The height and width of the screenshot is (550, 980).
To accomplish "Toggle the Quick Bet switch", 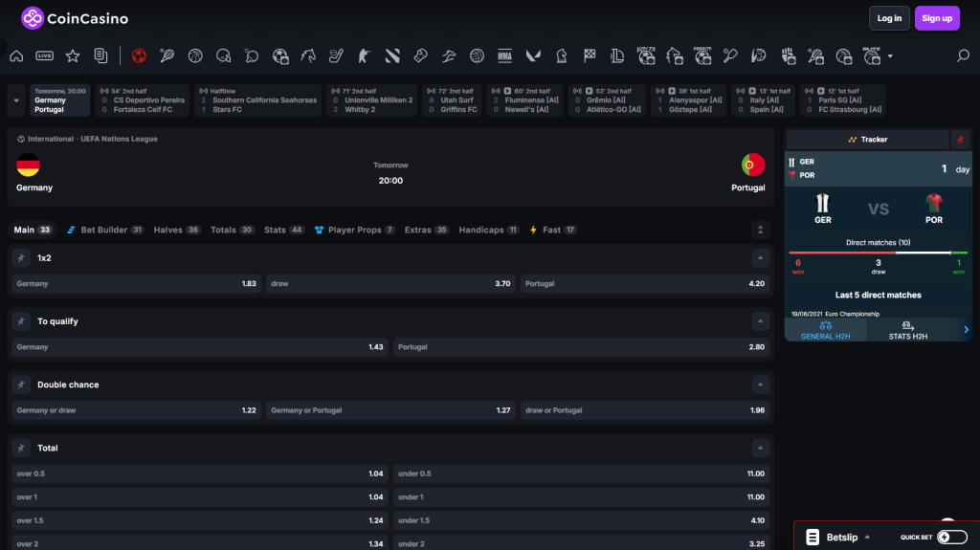I will point(952,537).
